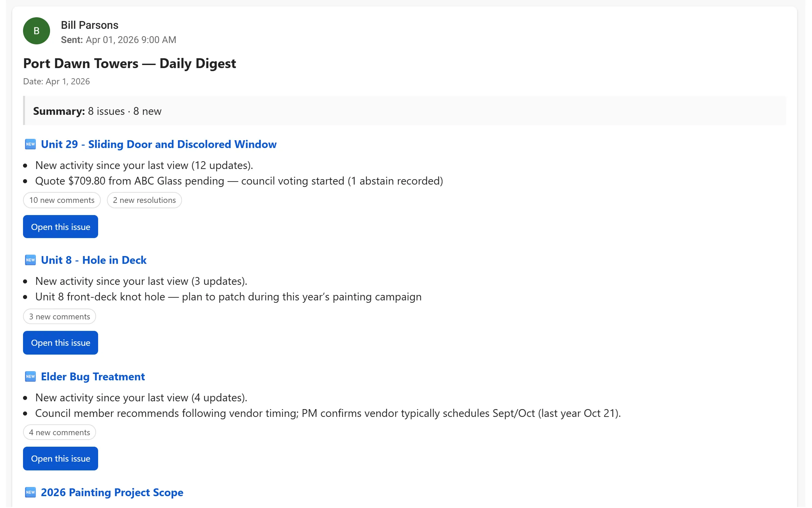Viewport: 812px width, 508px height.
Task: Select the 2 new resolutions pill
Action: pos(144,200)
